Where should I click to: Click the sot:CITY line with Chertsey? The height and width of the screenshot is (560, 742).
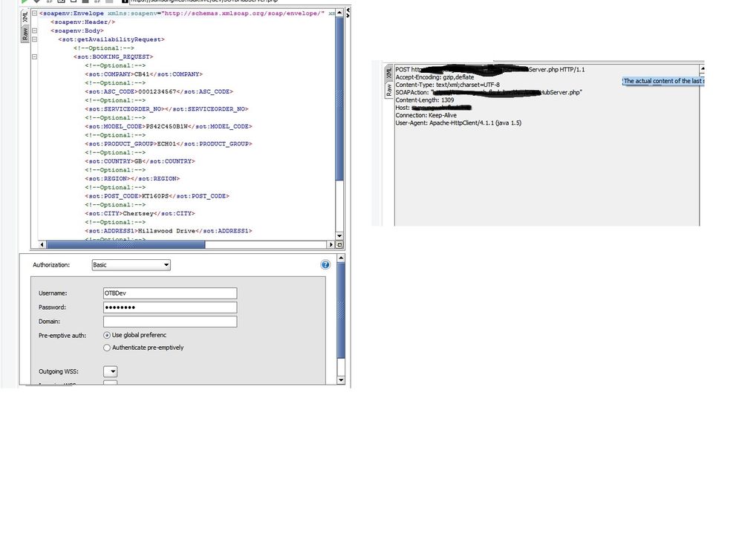click(140, 213)
